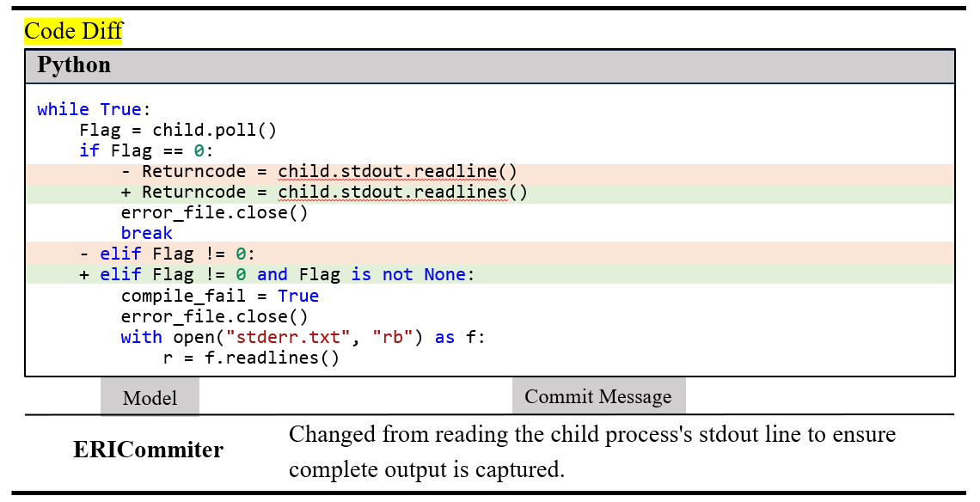Click the Model column header
This screenshot has width=980, height=502.
click(150, 398)
